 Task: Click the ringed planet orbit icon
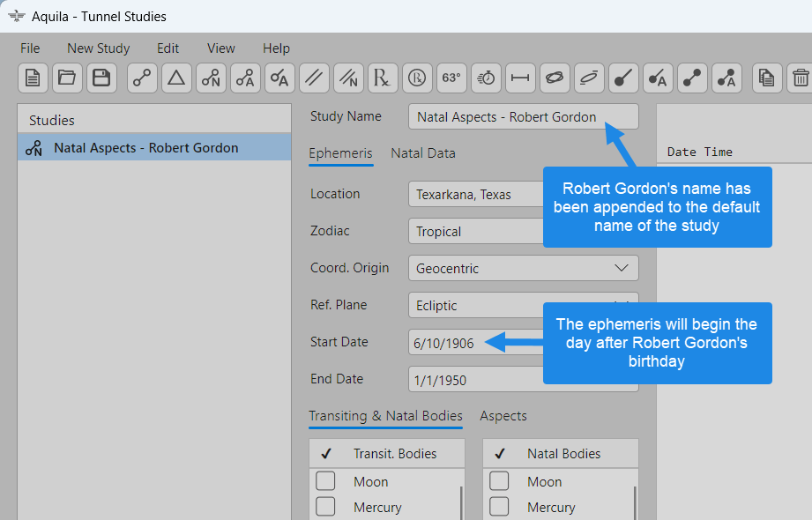pos(555,78)
